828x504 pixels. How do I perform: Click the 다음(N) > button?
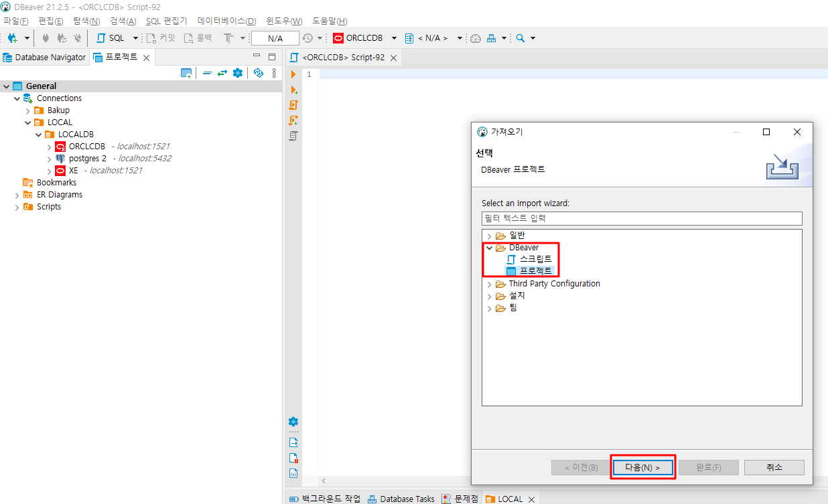642,467
